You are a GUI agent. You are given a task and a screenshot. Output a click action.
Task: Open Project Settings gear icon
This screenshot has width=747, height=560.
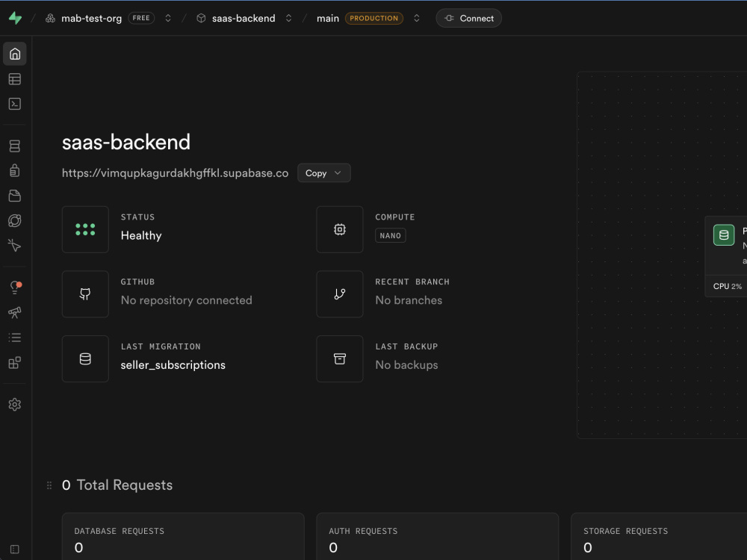pos(15,404)
